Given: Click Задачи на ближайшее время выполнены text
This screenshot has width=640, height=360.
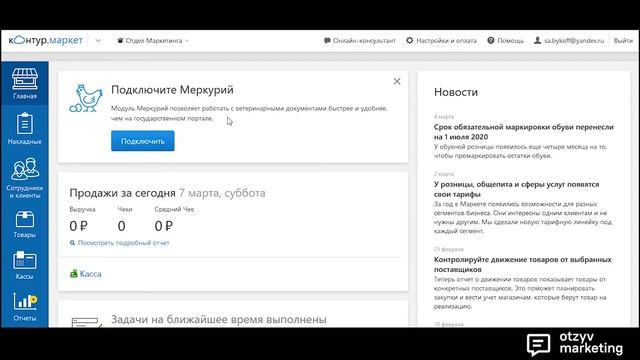Looking at the screenshot, I should (x=219, y=320).
